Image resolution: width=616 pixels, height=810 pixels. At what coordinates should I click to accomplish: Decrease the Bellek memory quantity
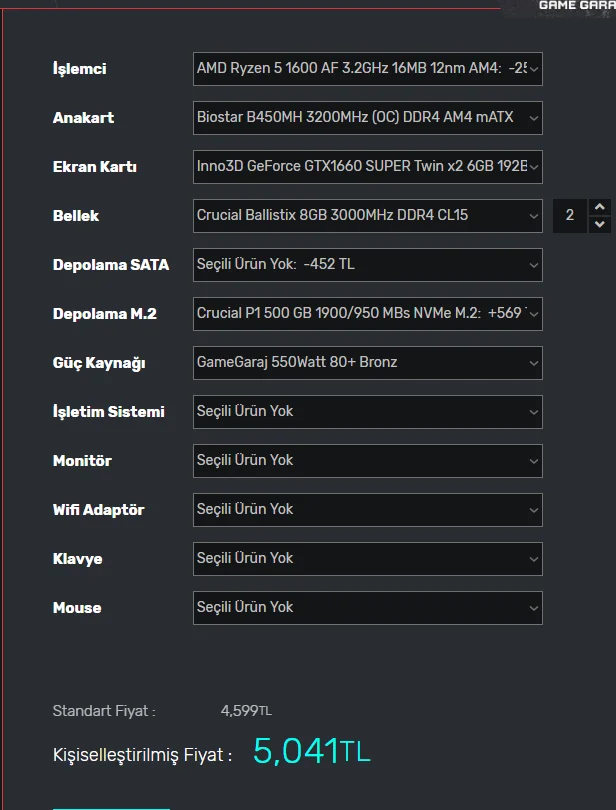tap(601, 223)
